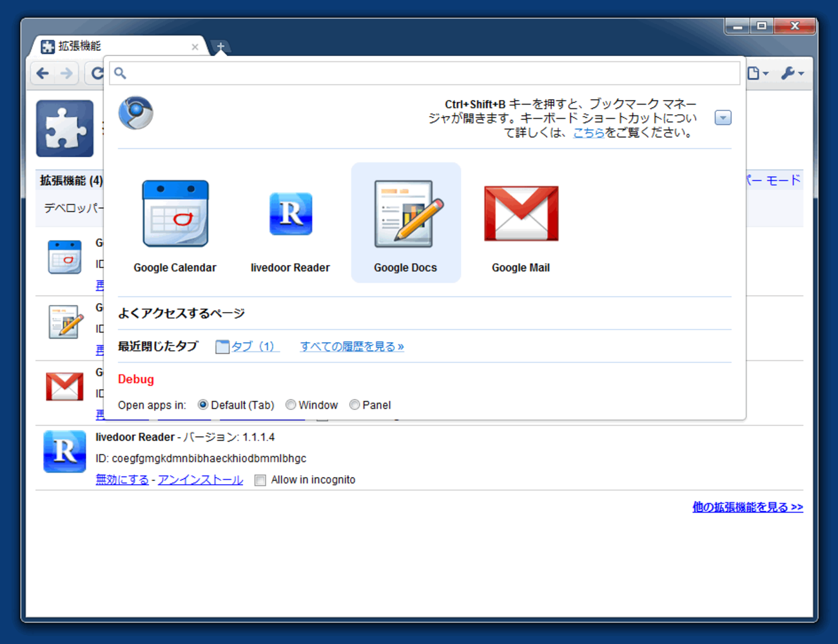Viewport: 838px width, 644px height.
Task: Close the browser window
Action: tap(795, 26)
